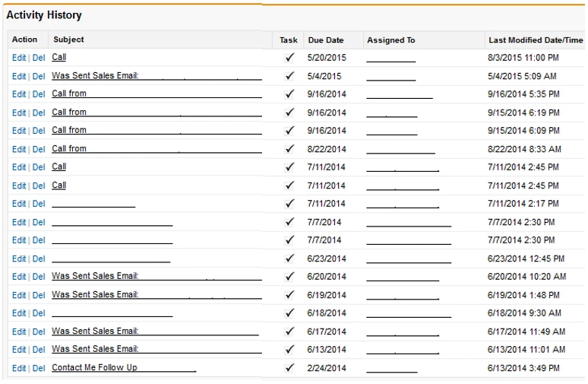The height and width of the screenshot is (384, 588).
Task: Edit the Sales Email activity due 6/20/2014
Action: [x=19, y=277]
